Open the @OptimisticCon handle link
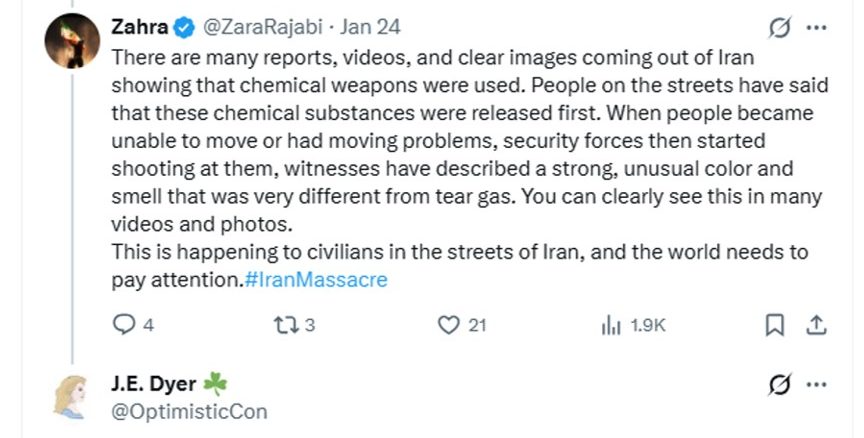 tap(190, 410)
